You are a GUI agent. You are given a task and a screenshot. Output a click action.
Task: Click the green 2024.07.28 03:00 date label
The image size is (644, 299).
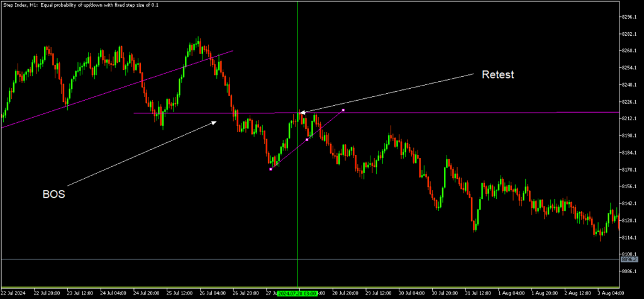pos(297,294)
